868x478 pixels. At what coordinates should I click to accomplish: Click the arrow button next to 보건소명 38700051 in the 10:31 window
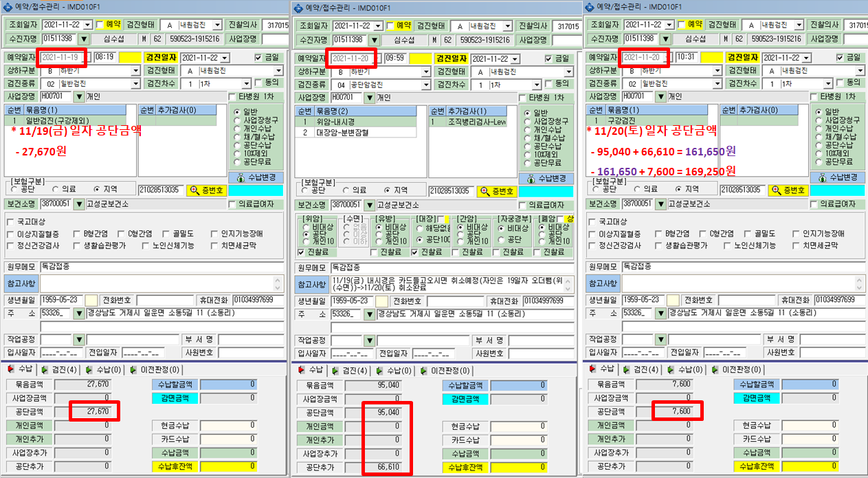pos(660,204)
